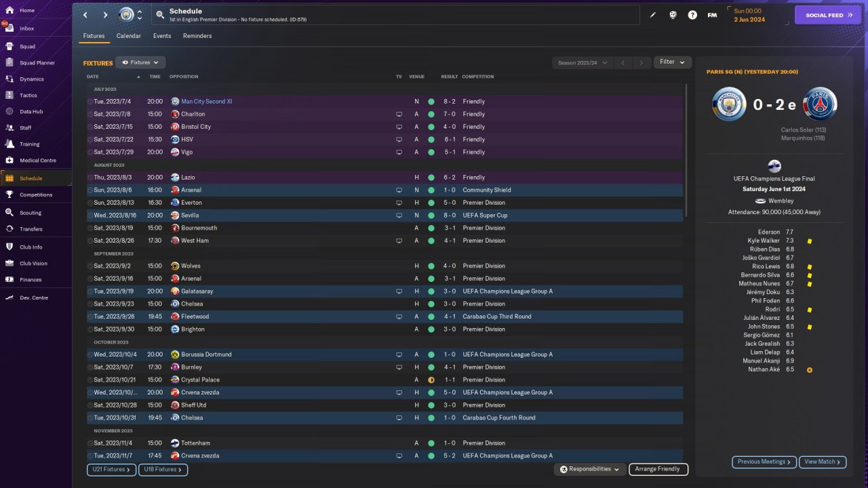
Task: Open the help question mark icon
Action: [692, 15]
